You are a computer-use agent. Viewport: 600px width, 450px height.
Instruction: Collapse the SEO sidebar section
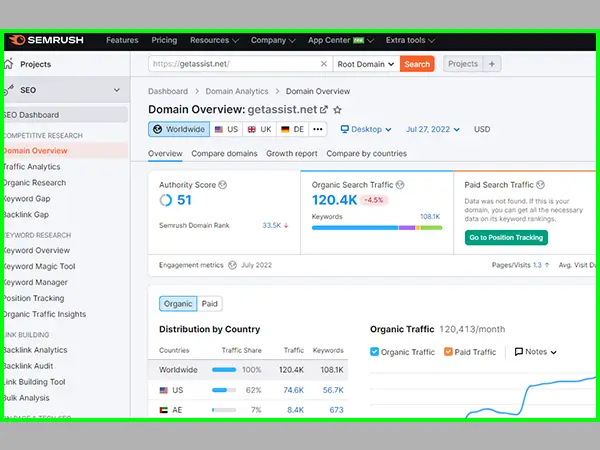coord(116,90)
